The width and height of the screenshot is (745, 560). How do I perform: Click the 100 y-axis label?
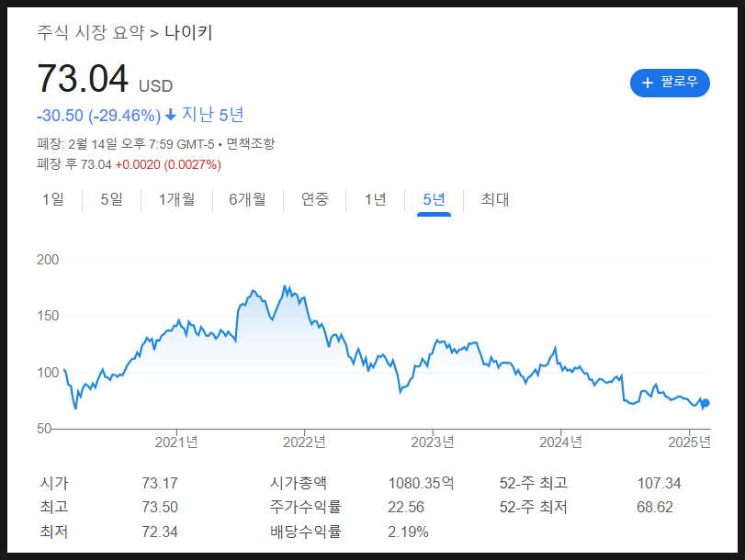coord(48,373)
